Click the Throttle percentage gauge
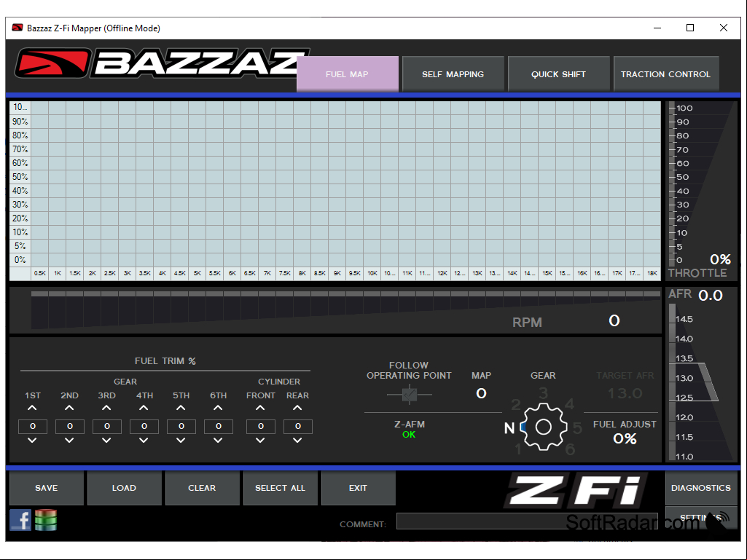This screenshot has height=560, width=747. [x=701, y=191]
